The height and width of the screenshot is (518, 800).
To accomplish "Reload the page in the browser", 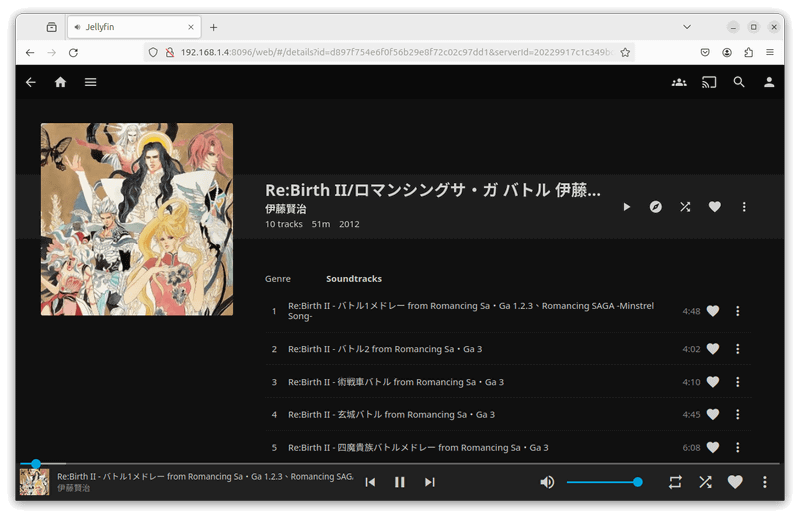I will tap(73, 53).
